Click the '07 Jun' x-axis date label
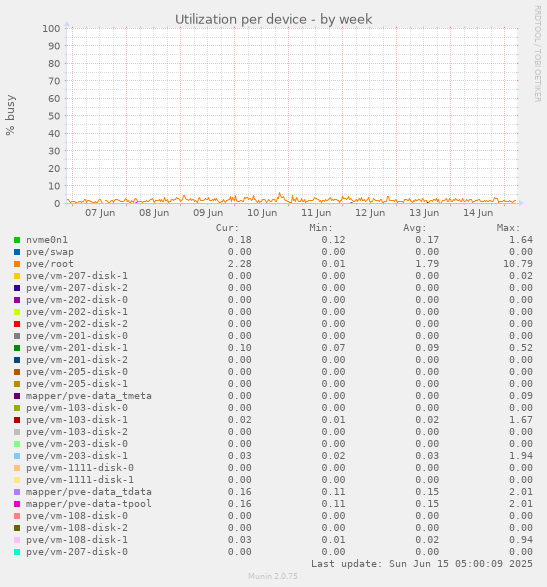This screenshot has width=547, height=587. pyautogui.click(x=100, y=213)
